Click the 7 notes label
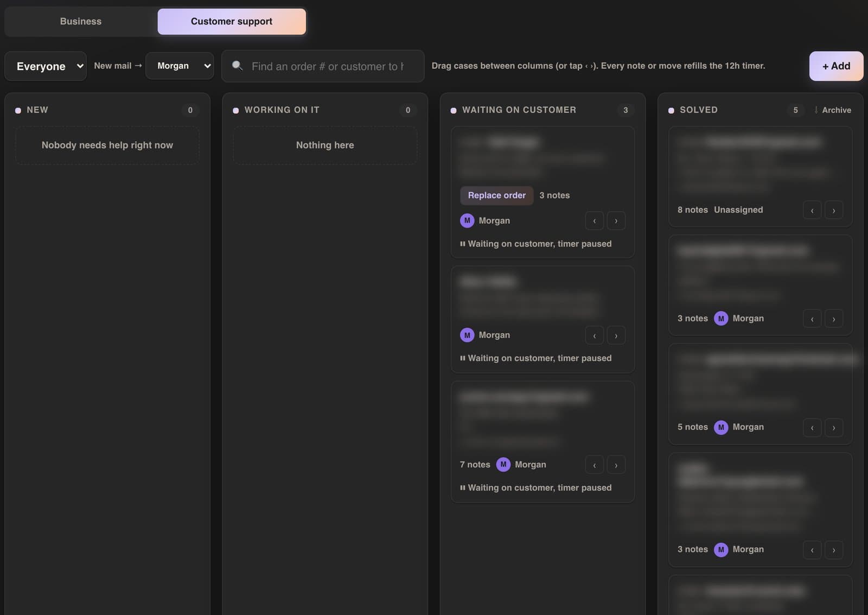 [475, 465]
